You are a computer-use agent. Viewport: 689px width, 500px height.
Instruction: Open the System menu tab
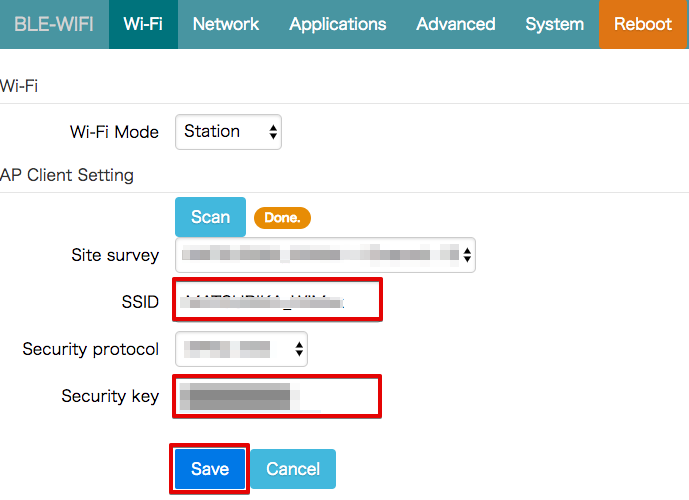tap(555, 24)
